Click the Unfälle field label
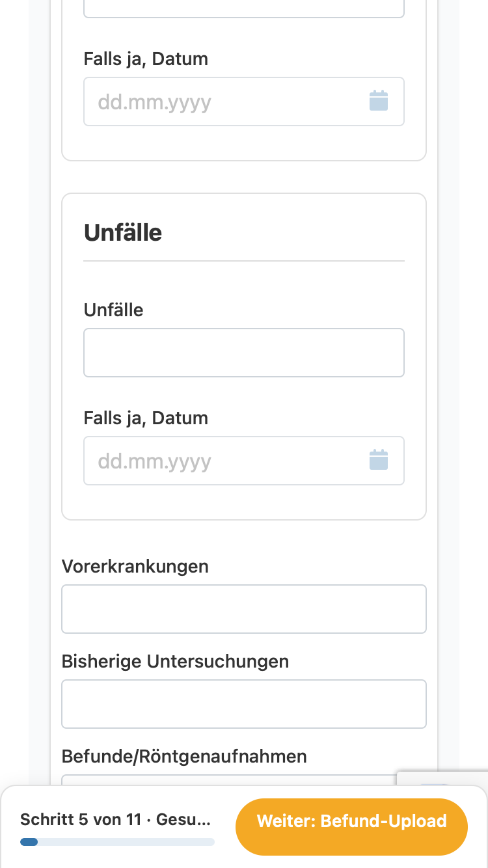This screenshot has height=868, width=488. click(113, 310)
